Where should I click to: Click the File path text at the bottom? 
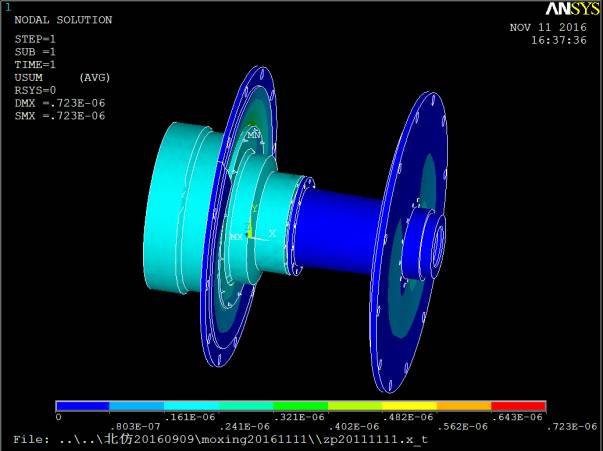[x=220, y=439]
